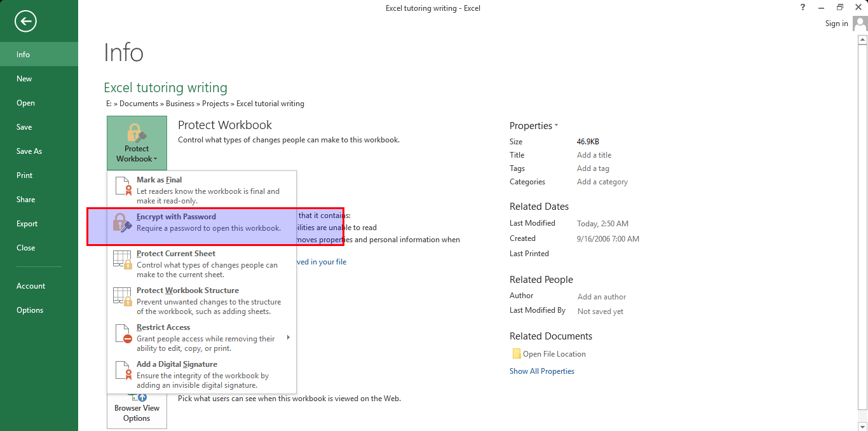Click the Restrict Access document icon
868x431 pixels.
[x=123, y=333]
